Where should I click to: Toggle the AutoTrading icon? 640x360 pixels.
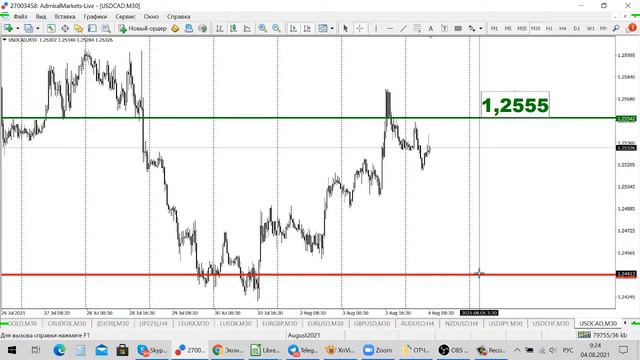coord(189,28)
